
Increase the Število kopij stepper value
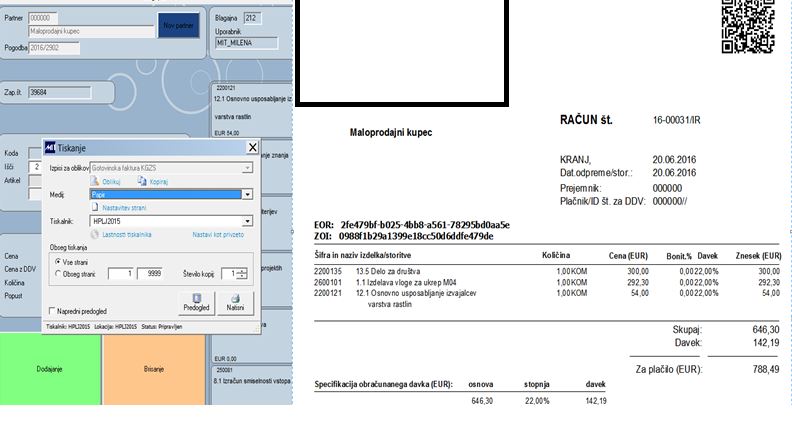click(243, 271)
